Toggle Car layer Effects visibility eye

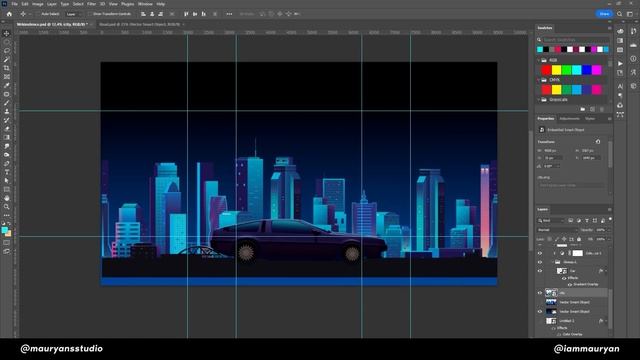coord(564,278)
